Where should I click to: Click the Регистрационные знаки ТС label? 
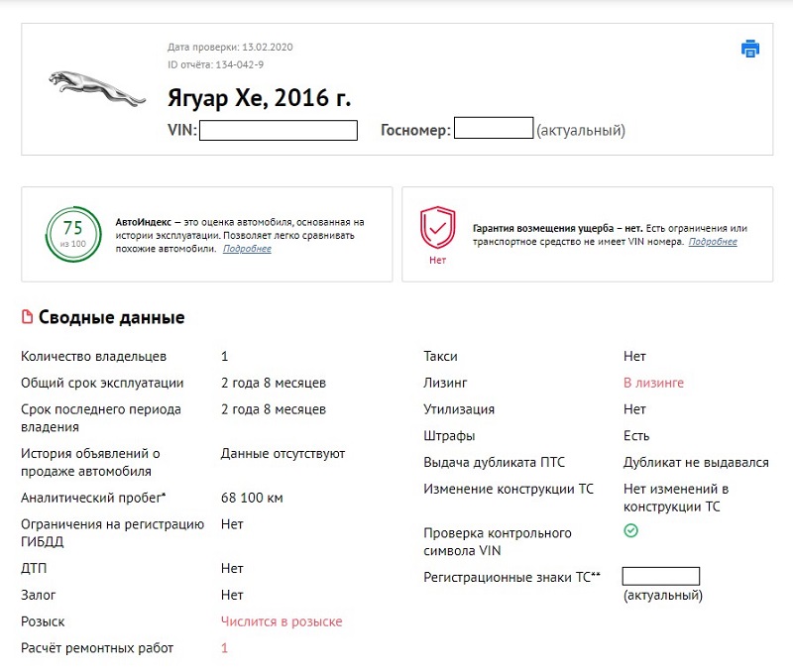(511, 578)
